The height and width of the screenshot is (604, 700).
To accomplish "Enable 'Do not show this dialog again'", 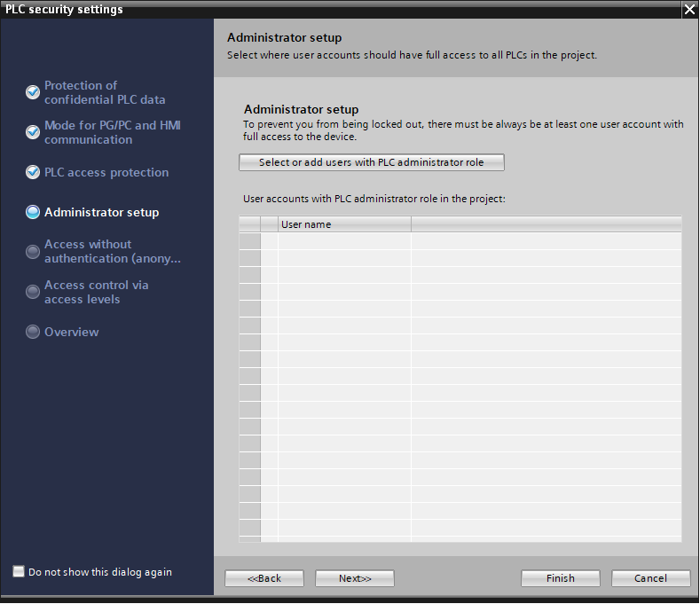I will coord(19,572).
